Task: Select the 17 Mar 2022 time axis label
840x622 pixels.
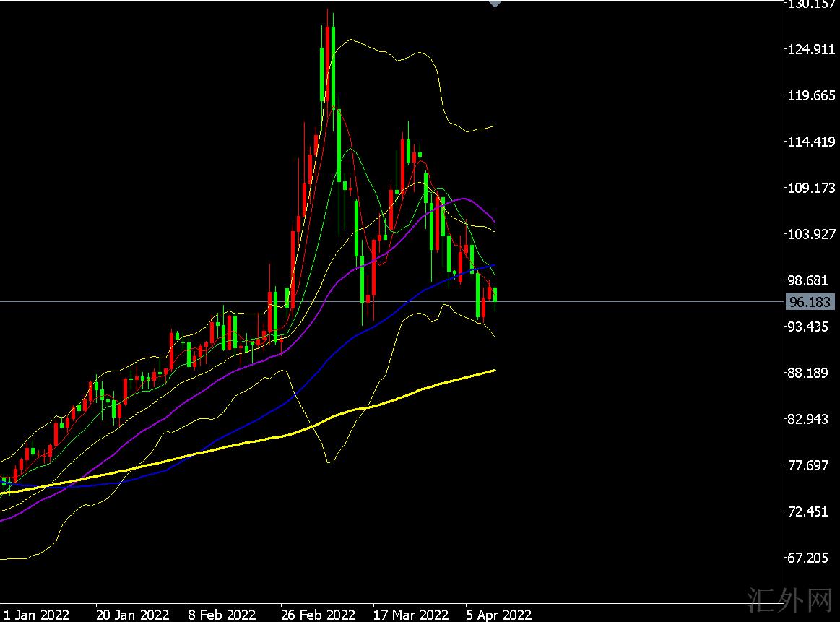Action: coord(411,615)
